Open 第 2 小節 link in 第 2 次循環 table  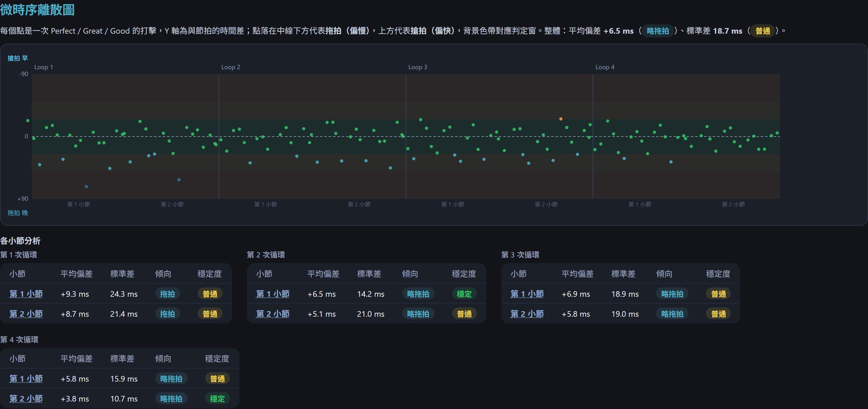(272, 314)
